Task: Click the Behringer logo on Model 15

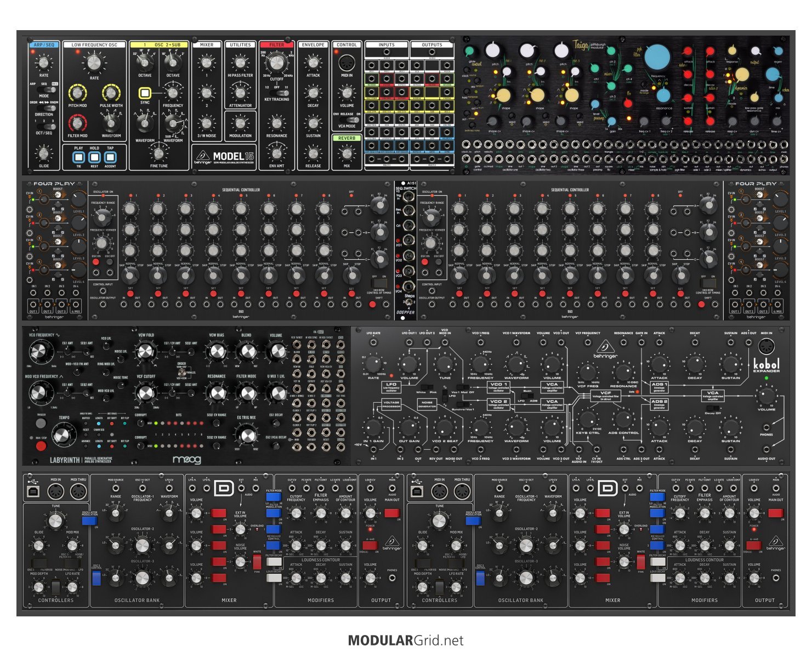Action: click(202, 156)
